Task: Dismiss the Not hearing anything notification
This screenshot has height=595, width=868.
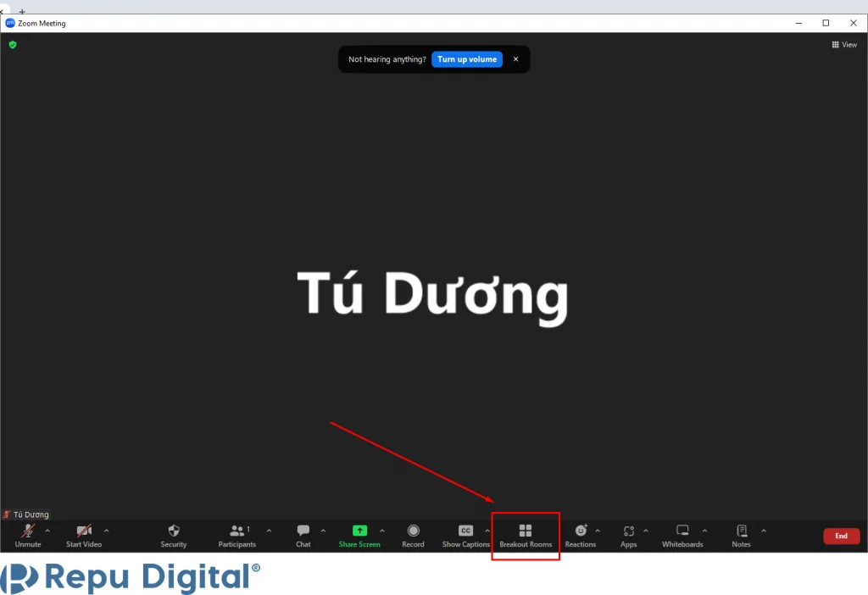Action: (x=515, y=59)
